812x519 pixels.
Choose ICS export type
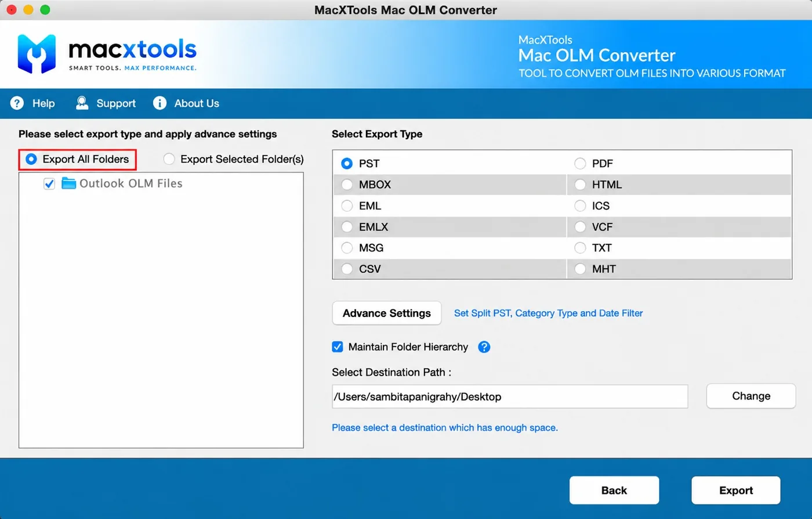580,206
